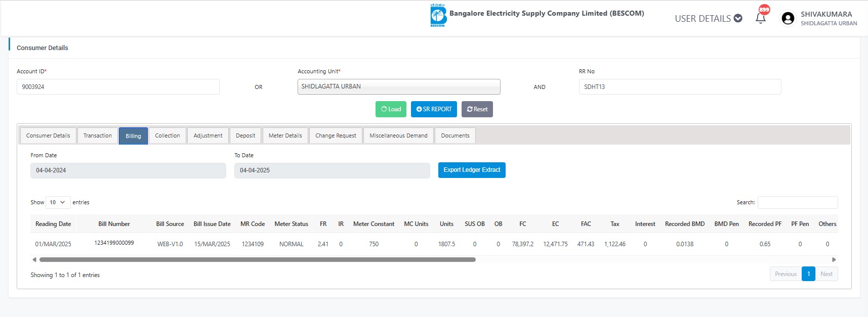Click the 899 notification badge
This screenshot has width=868, height=317.
pos(764,9)
